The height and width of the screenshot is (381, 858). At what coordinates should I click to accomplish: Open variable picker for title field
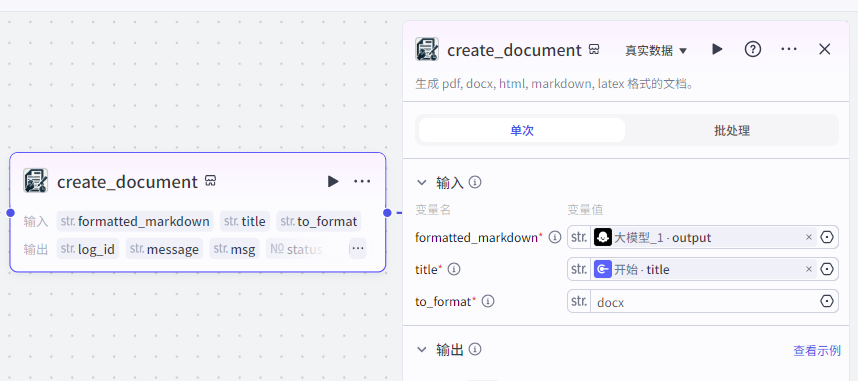click(827, 269)
